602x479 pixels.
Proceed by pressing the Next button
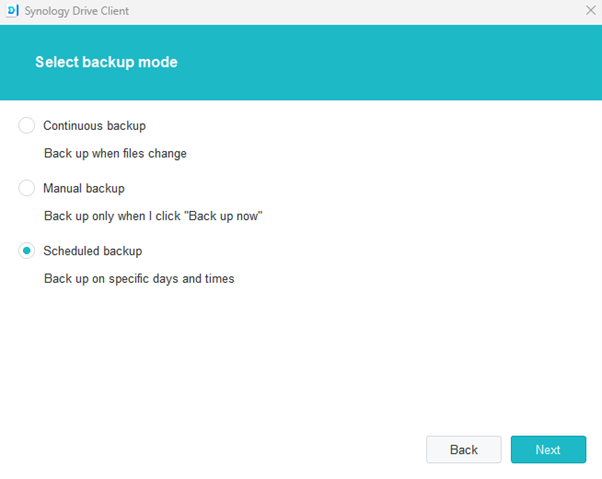click(548, 450)
